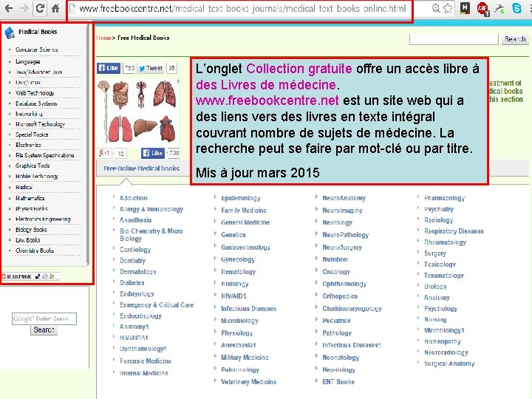
Task: Click the browser back arrow
Action: click(x=9, y=8)
